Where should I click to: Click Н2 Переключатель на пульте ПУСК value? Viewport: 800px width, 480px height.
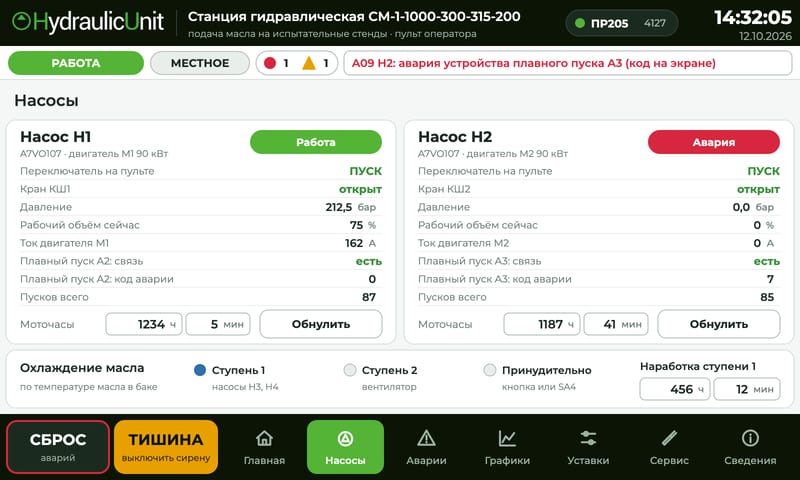tap(764, 171)
